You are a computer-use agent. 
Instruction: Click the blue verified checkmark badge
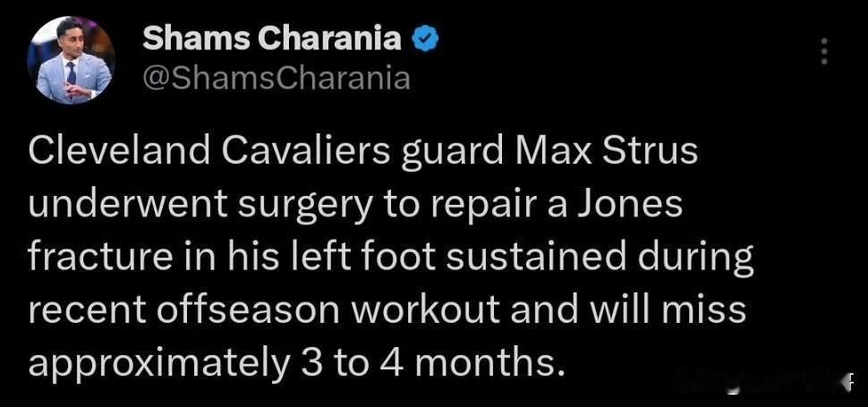pos(425,40)
